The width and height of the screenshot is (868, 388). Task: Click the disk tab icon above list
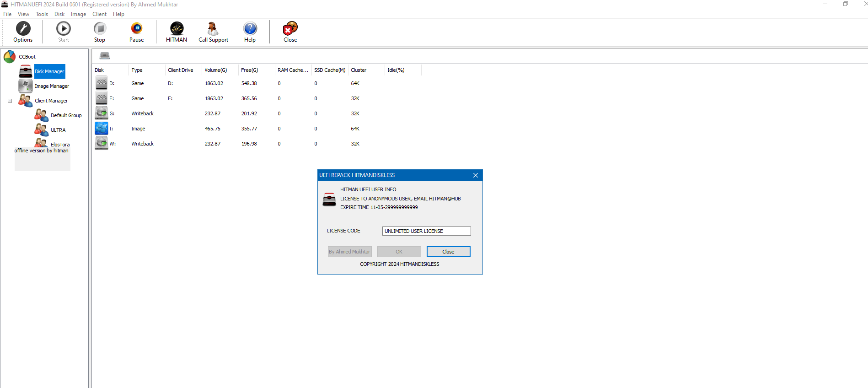click(x=105, y=56)
